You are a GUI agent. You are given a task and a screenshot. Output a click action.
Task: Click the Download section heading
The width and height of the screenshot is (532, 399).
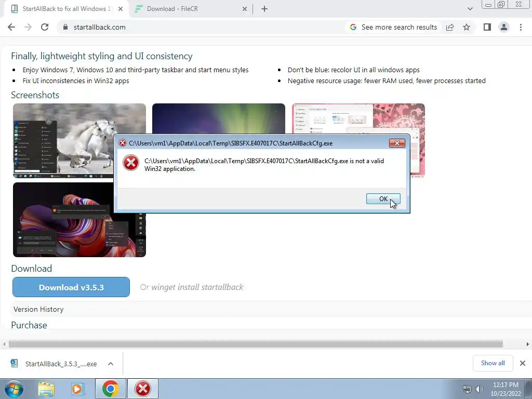(31, 269)
